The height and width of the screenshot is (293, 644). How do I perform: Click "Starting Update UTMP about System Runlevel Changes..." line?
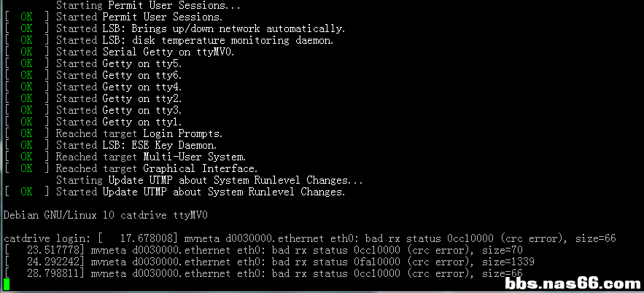tap(209, 180)
